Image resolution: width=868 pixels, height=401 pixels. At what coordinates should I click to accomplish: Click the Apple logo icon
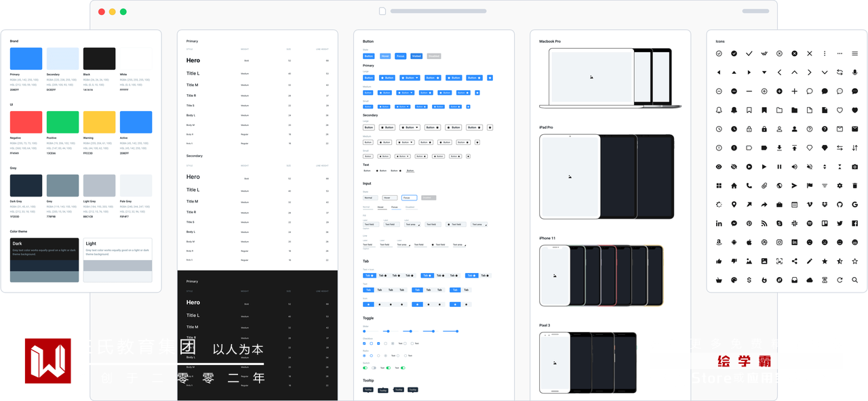[749, 242]
